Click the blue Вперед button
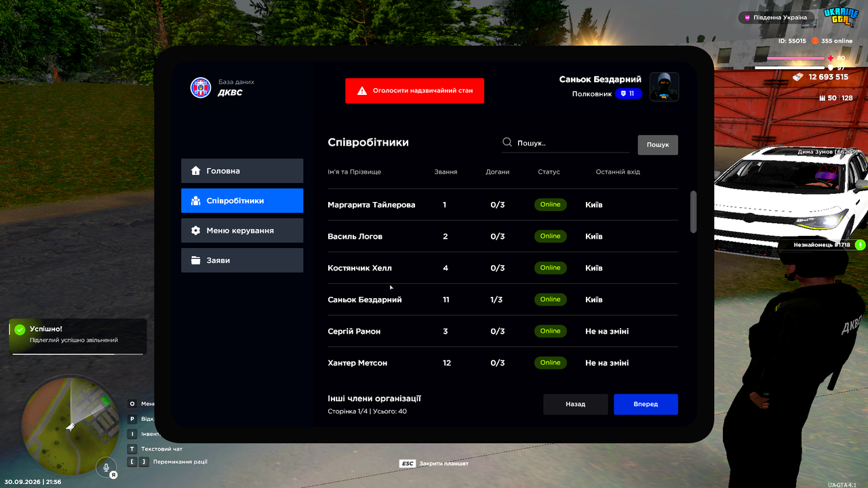868x488 pixels. click(x=646, y=404)
